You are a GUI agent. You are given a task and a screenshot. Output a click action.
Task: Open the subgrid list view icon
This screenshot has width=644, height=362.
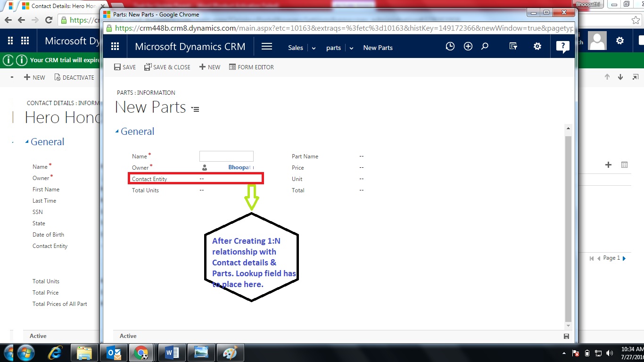coord(625,164)
